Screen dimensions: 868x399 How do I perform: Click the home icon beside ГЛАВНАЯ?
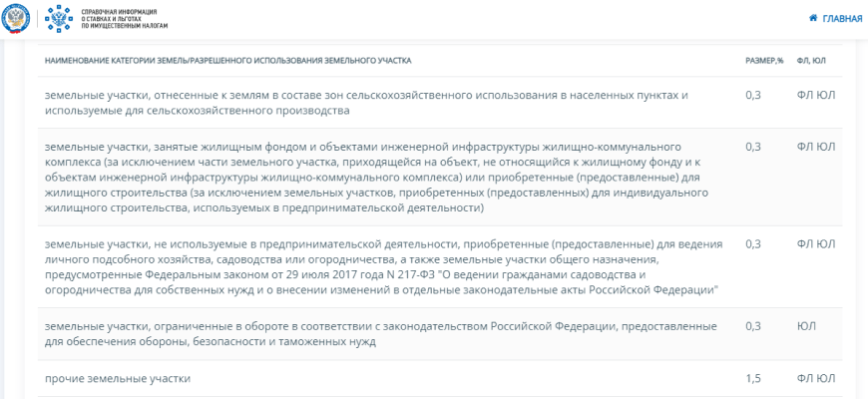click(813, 18)
